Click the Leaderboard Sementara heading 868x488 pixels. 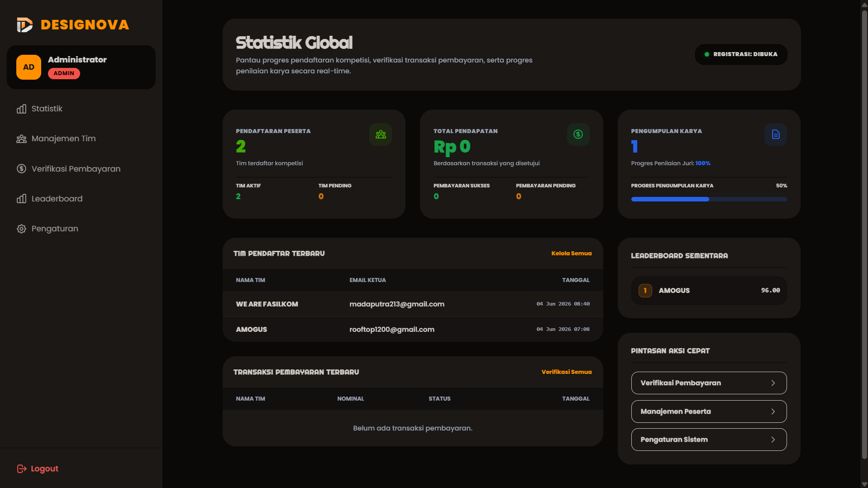pos(679,256)
